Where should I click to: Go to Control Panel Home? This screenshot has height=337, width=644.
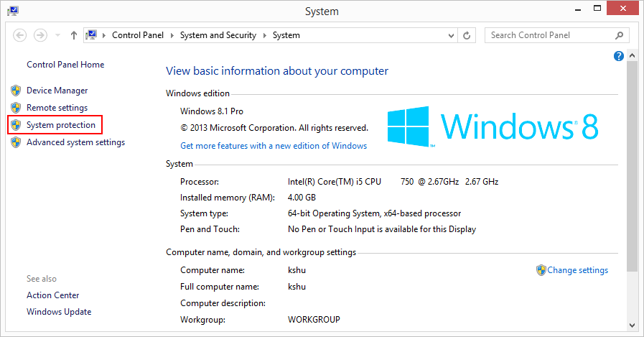point(65,65)
